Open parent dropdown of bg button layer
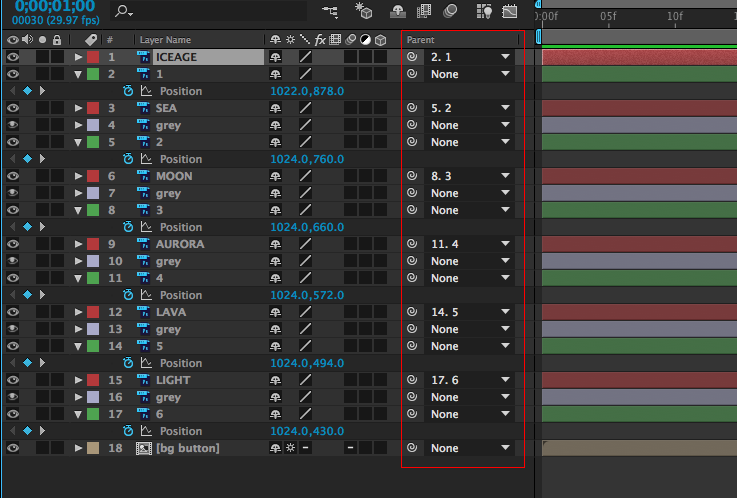Image resolution: width=737 pixels, height=498 pixels. (x=470, y=448)
